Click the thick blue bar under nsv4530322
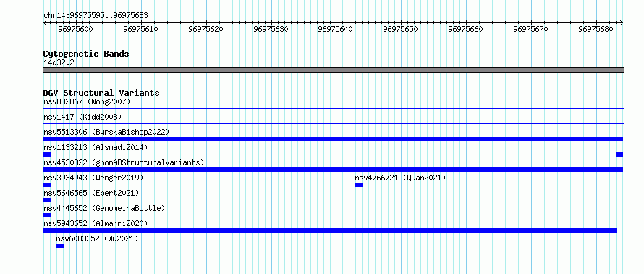Viewport: 644px width, 274px height. pyautogui.click(x=333, y=170)
